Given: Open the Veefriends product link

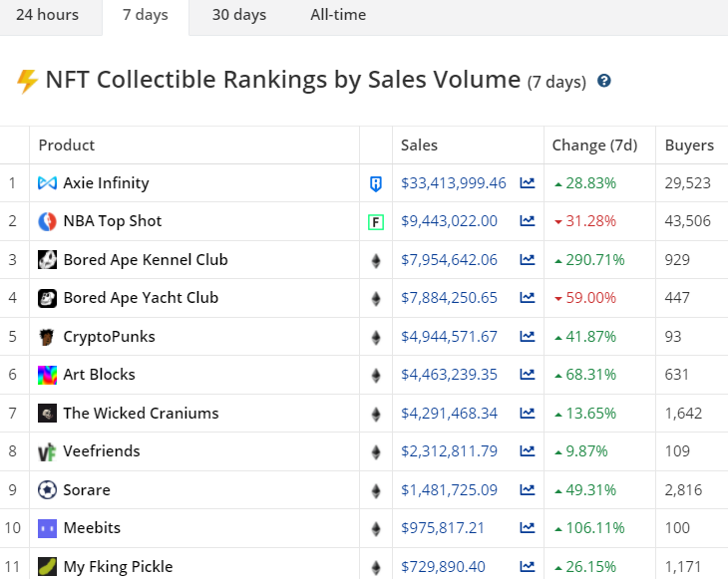Looking at the screenshot, I should click(x=101, y=451).
